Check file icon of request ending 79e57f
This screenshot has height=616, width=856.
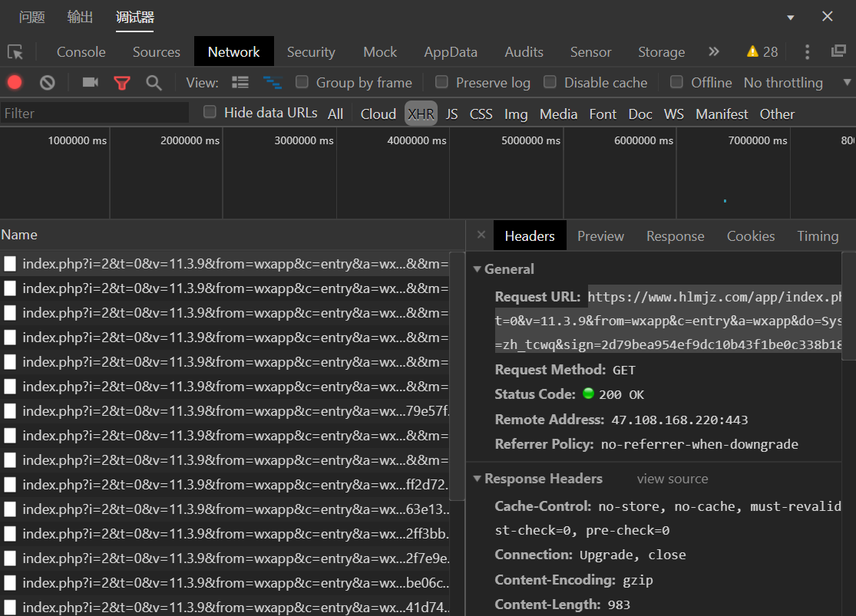pyautogui.click(x=10, y=411)
